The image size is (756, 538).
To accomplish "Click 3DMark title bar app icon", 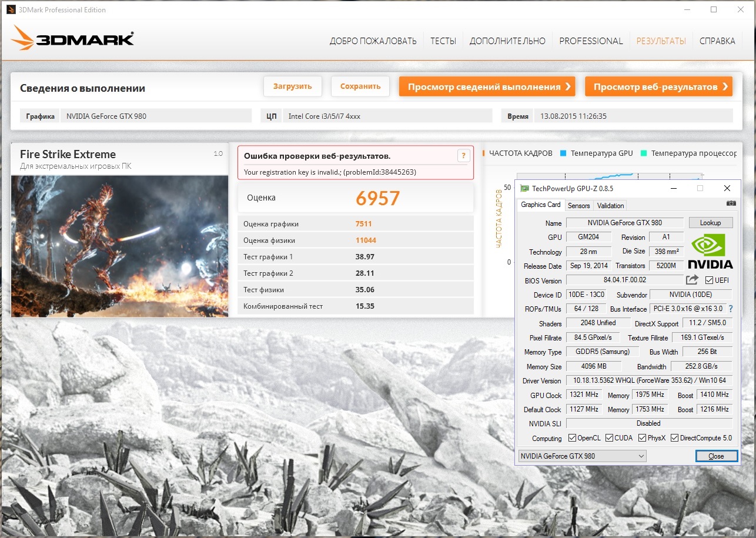I will tap(11, 9).
